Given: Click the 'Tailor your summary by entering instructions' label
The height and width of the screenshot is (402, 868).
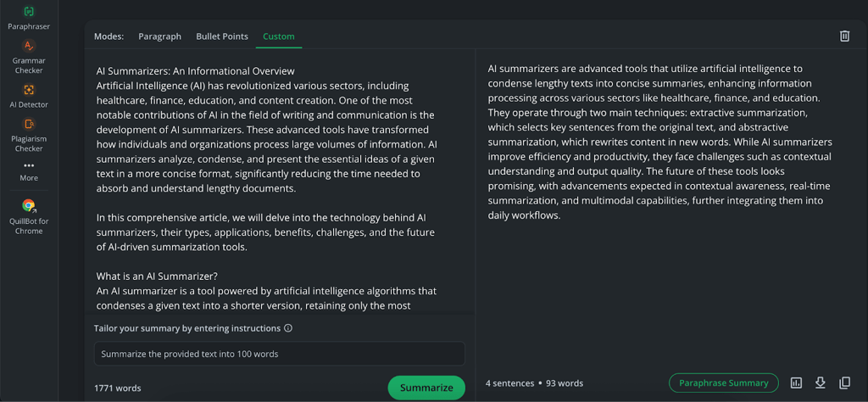Looking at the screenshot, I should (x=187, y=328).
